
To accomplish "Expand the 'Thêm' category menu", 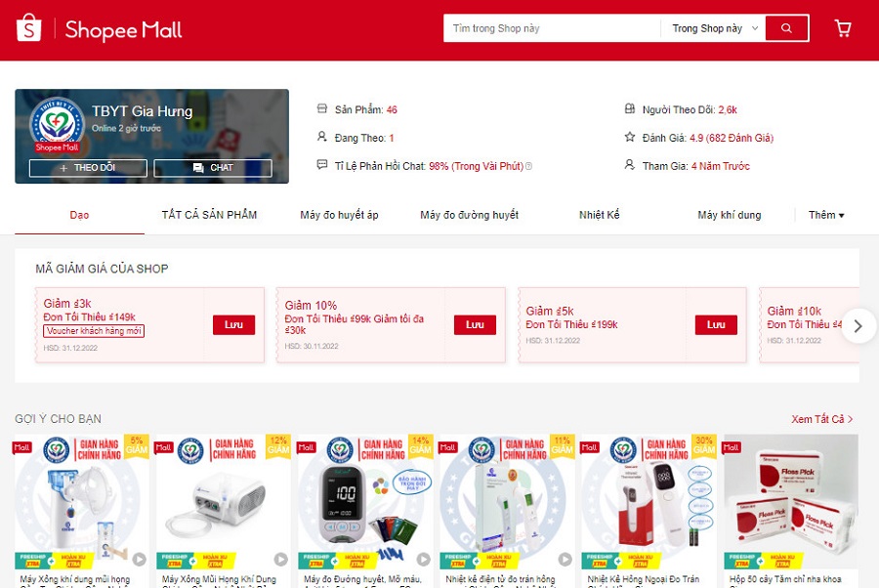I will 825,215.
